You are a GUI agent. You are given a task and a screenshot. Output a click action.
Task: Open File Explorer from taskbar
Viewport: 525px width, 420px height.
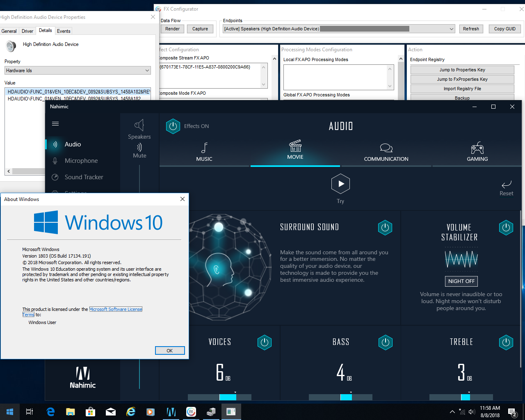[71, 412]
